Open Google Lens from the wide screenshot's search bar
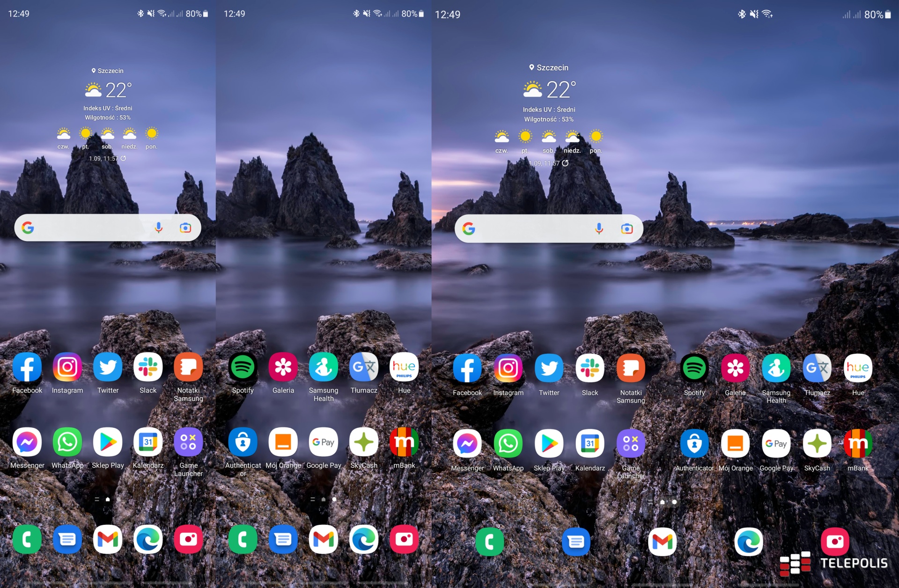The height and width of the screenshot is (588, 899). click(626, 228)
